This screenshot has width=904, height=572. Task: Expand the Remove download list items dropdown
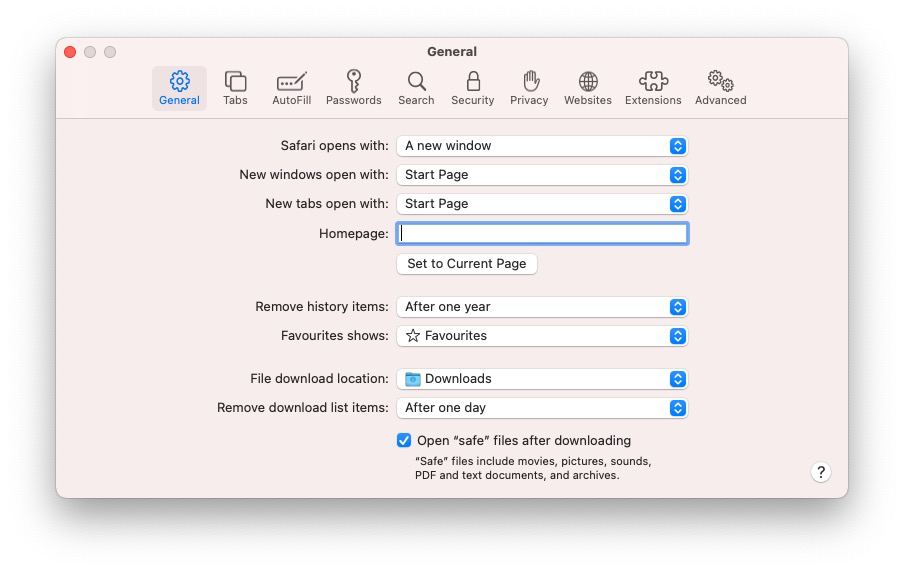[542, 408]
